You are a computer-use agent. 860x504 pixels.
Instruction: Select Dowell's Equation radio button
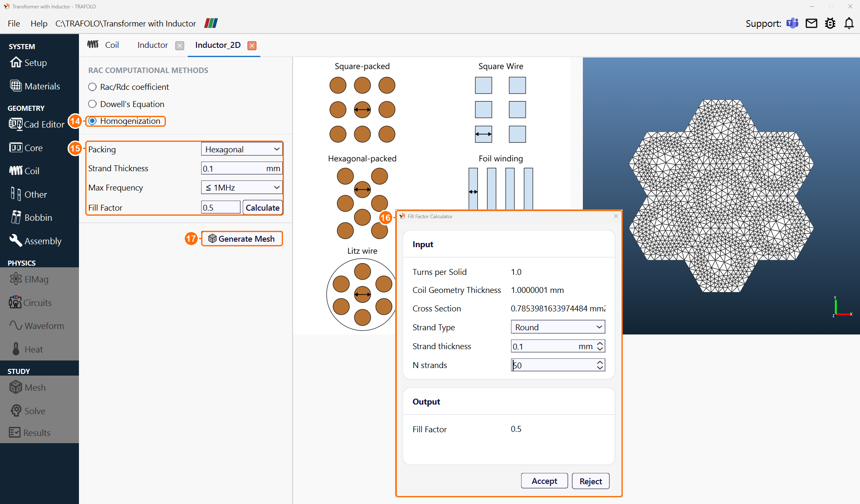click(x=92, y=104)
